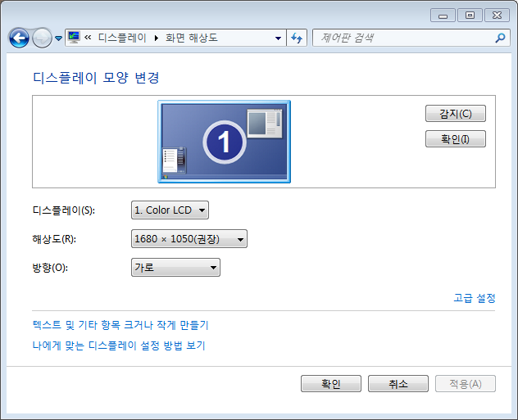Click the double chevron in the address bar
The height and width of the screenshot is (420, 518).
coord(88,38)
